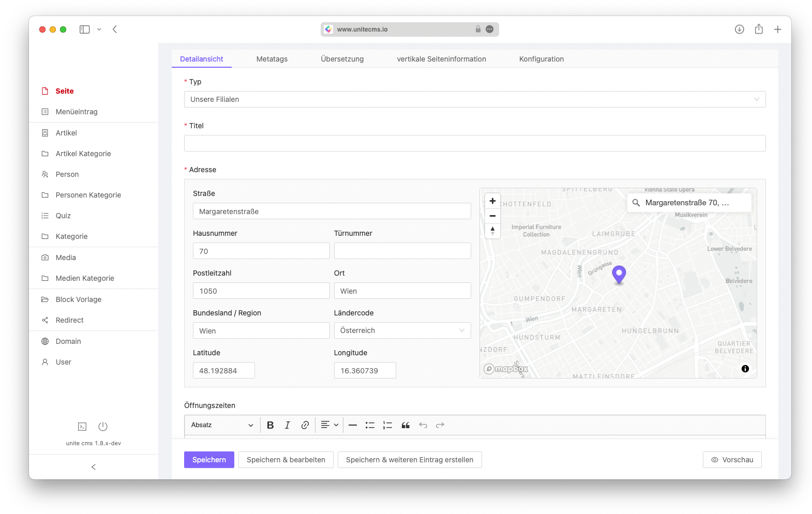
Task: Open Safari downloads icon
Action: pyautogui.click(x=740, y=29)
